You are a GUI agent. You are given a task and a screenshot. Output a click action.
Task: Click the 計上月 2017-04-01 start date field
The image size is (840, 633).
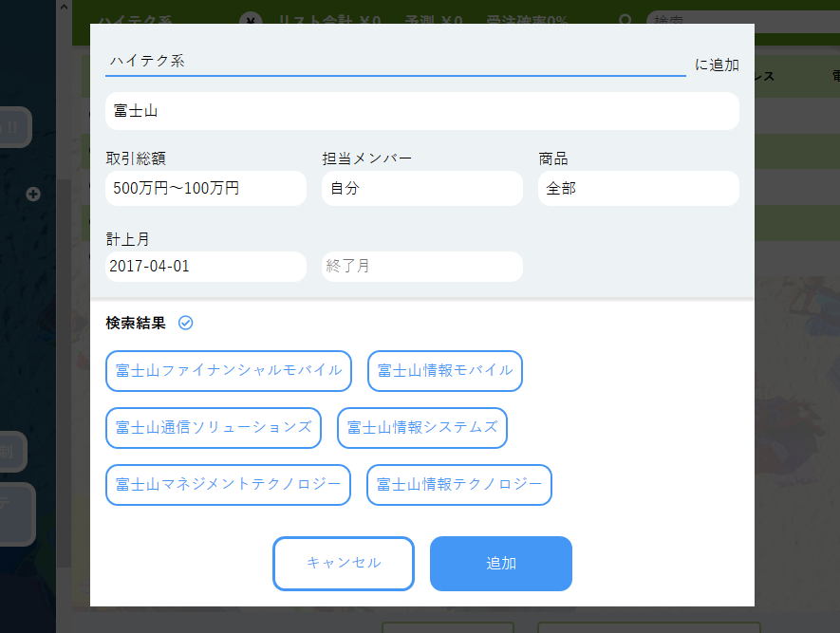[206, 266]
